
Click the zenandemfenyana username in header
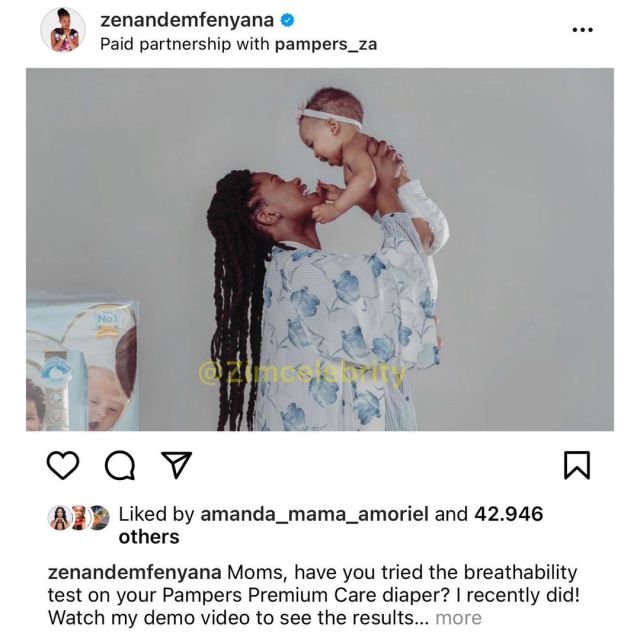187,20
